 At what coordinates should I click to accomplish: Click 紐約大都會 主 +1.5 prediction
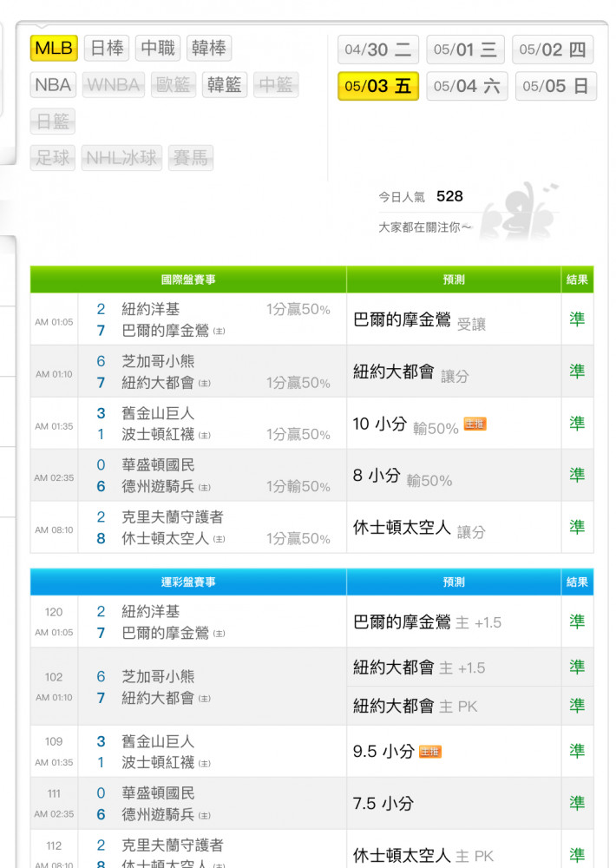coord(419,668)
